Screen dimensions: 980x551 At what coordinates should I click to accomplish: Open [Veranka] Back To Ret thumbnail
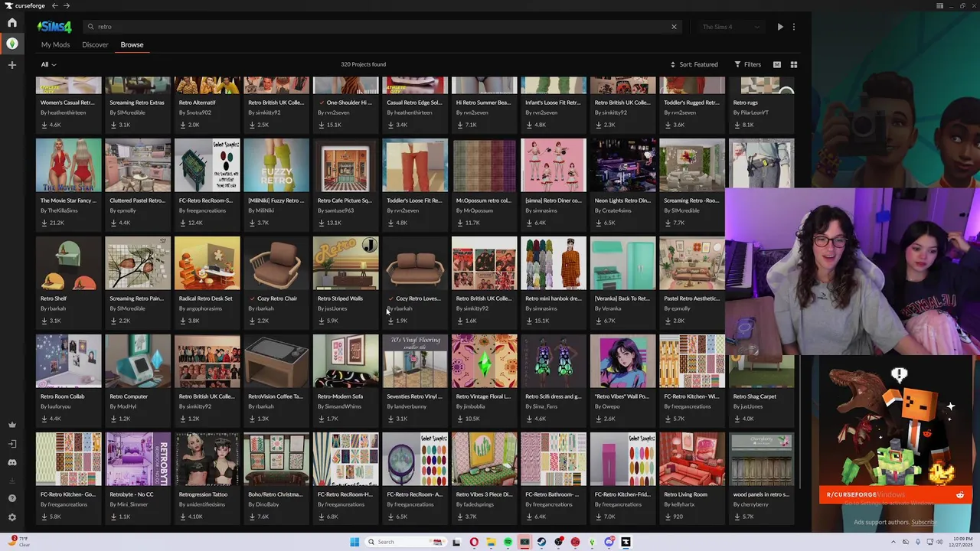point(622,262)
